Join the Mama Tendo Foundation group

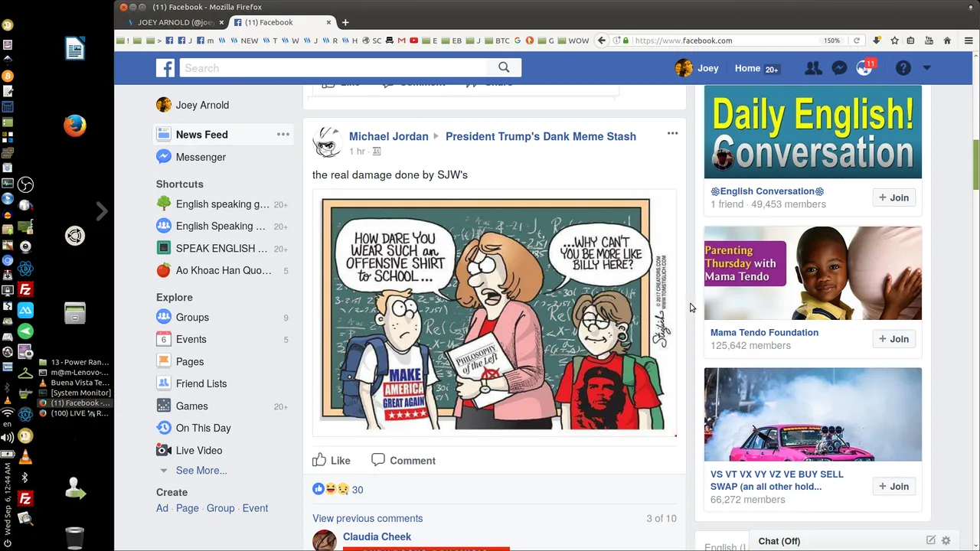[893, 339]
